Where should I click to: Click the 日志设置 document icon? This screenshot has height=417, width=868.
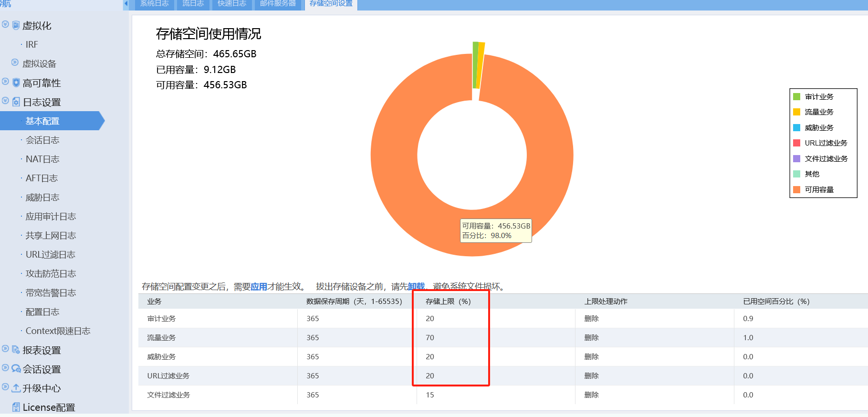(16, 102)
